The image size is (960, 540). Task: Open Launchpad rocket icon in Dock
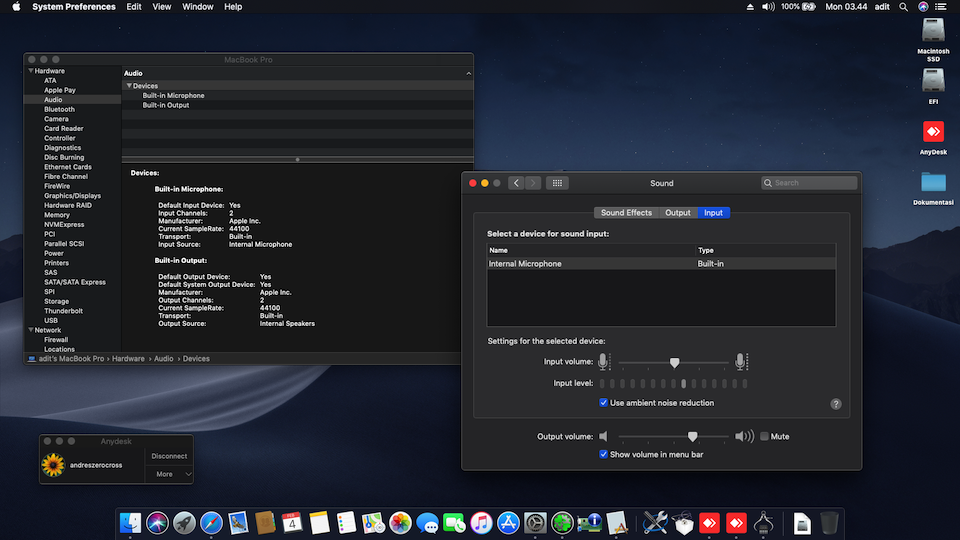(184, 523)
